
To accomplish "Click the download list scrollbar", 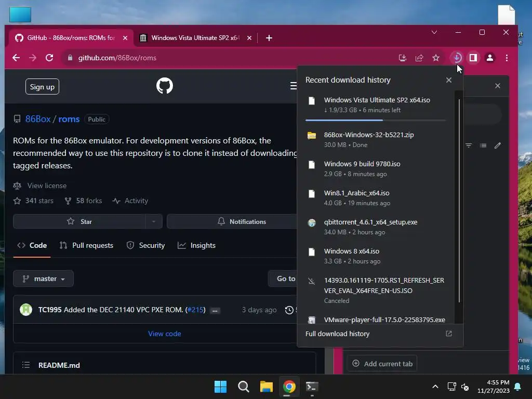I will tap(459, 200).
